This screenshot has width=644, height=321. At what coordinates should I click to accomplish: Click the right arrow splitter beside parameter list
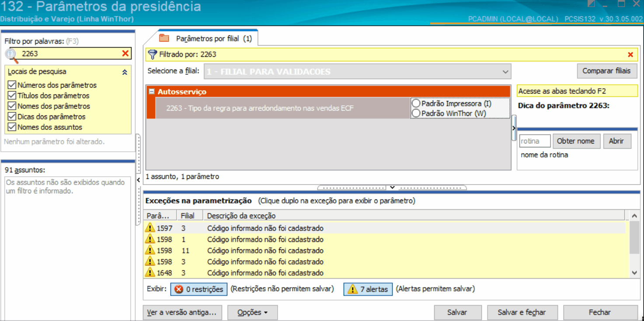click(x=514, y=128)
